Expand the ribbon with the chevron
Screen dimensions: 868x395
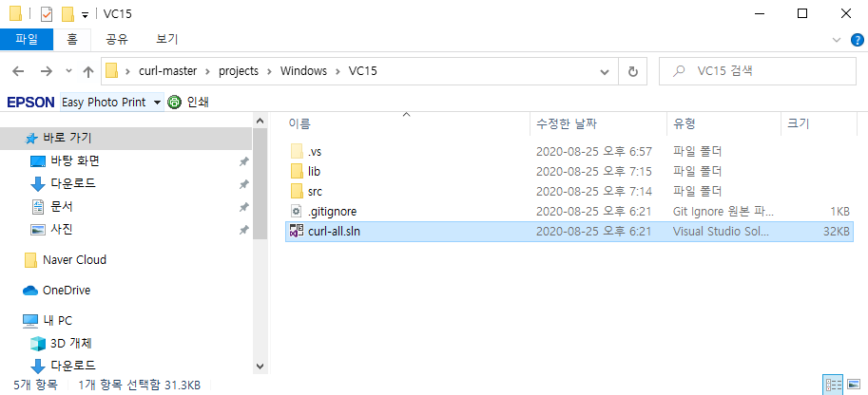tap(837, 40)
